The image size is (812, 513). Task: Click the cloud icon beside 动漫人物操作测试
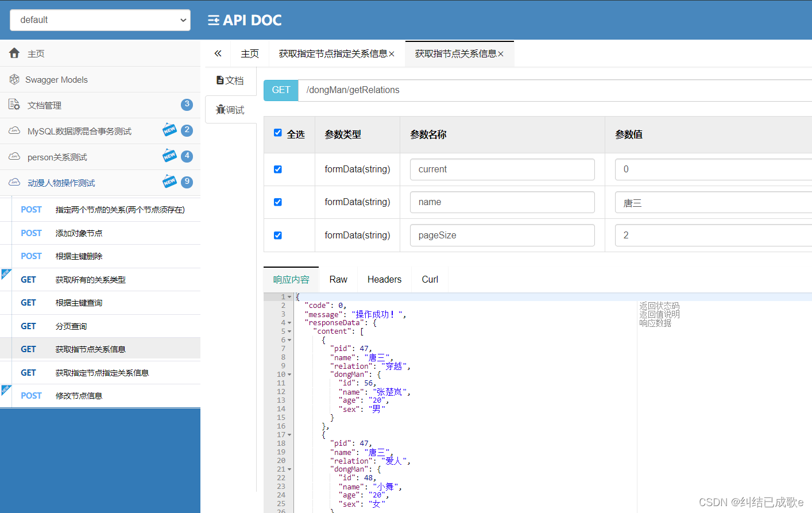point(14,182)
